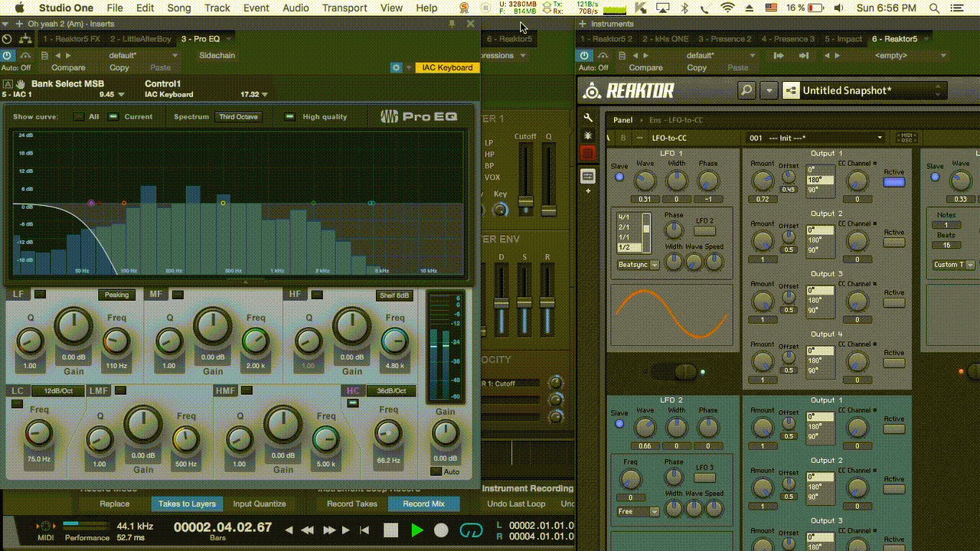This screenshot has width=980, height=551.
Task: Click the Reaktor bug debug icon
Action: 588,135
